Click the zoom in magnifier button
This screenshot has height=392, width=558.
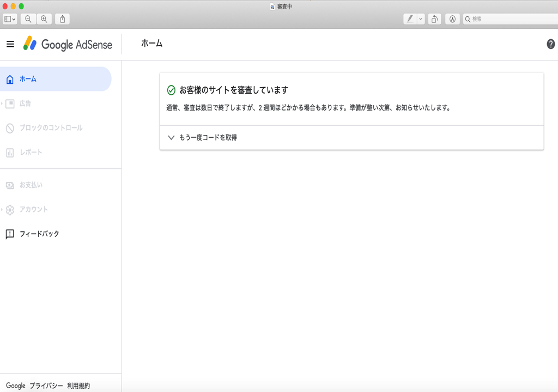click(x=44, y=19)
